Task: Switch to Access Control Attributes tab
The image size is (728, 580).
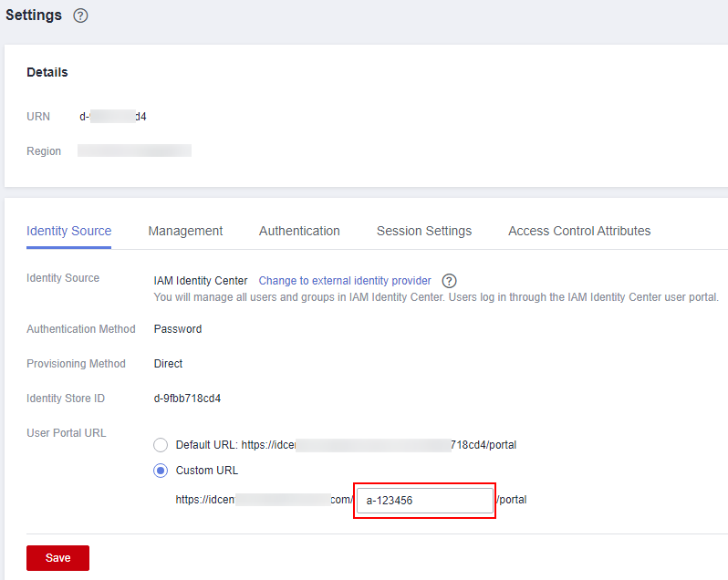Action: click(x=579, y=231)
